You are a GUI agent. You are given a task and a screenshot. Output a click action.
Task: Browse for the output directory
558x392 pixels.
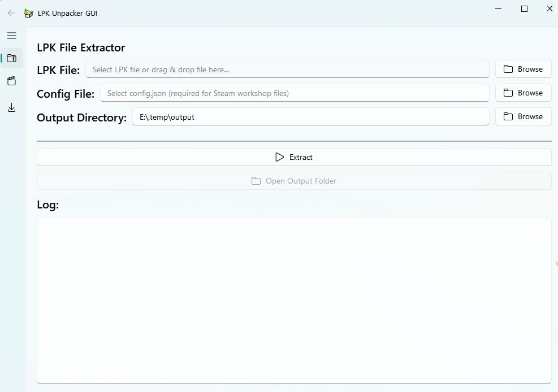(x=523, y=116)
